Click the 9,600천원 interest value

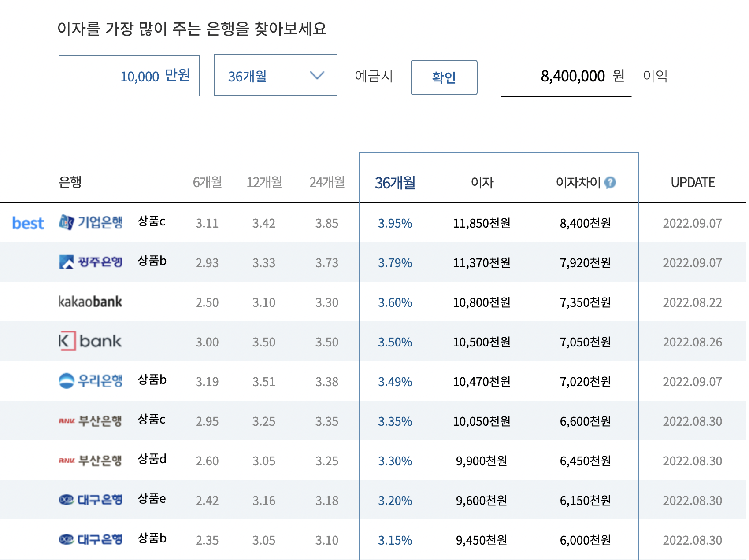point(482,501)
